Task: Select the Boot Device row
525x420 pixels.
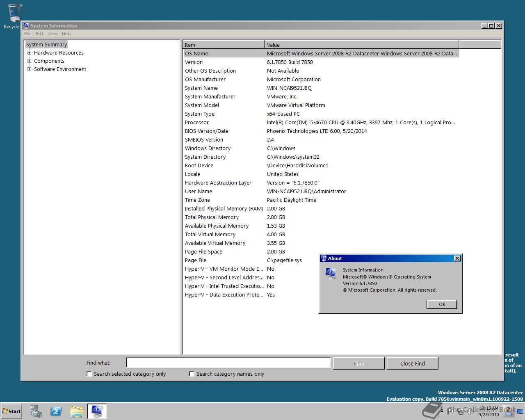Action: coord(321,165)
